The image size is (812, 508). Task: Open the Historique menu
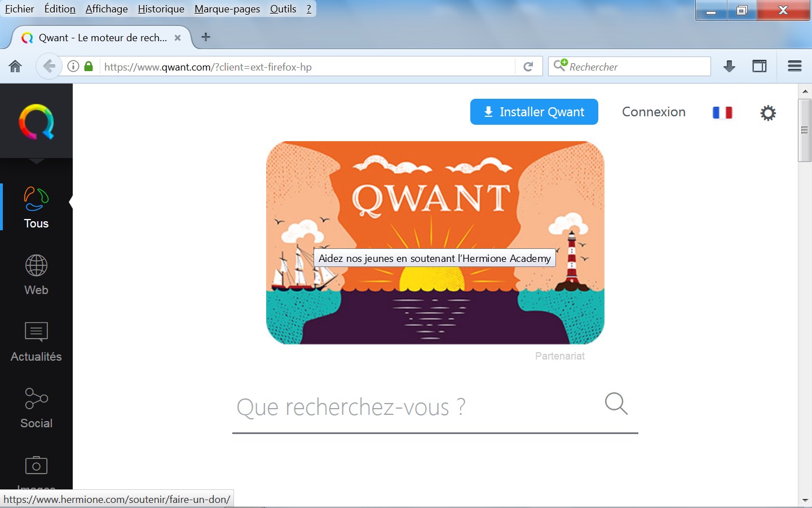[x=161, y=9]
